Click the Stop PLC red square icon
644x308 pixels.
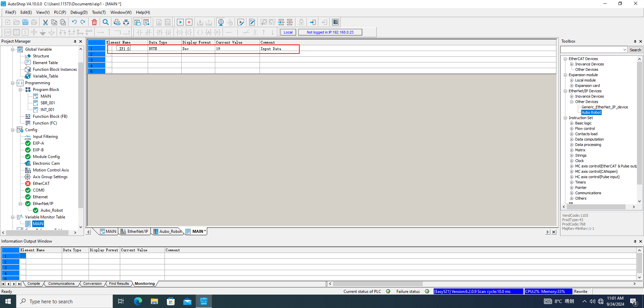(189, 22)
